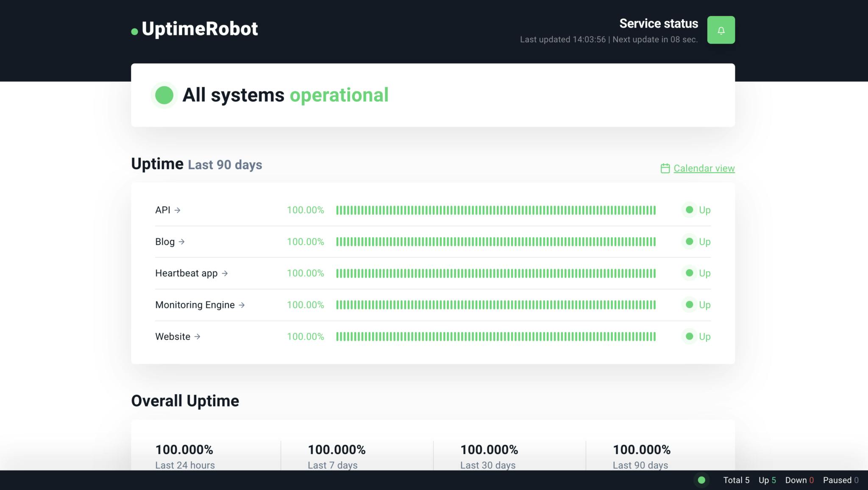
Task: Click the Up status dot for Blog
Action: (x=690, y=242)
